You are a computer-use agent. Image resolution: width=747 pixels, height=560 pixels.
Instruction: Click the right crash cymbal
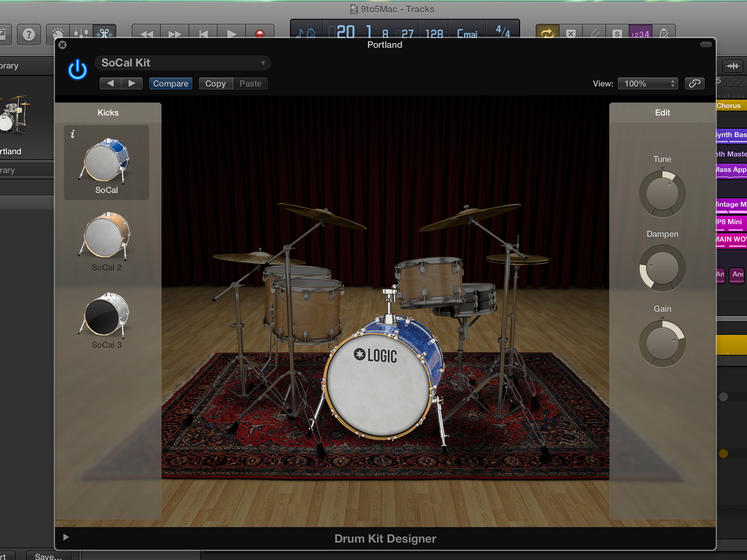(470, 217)
